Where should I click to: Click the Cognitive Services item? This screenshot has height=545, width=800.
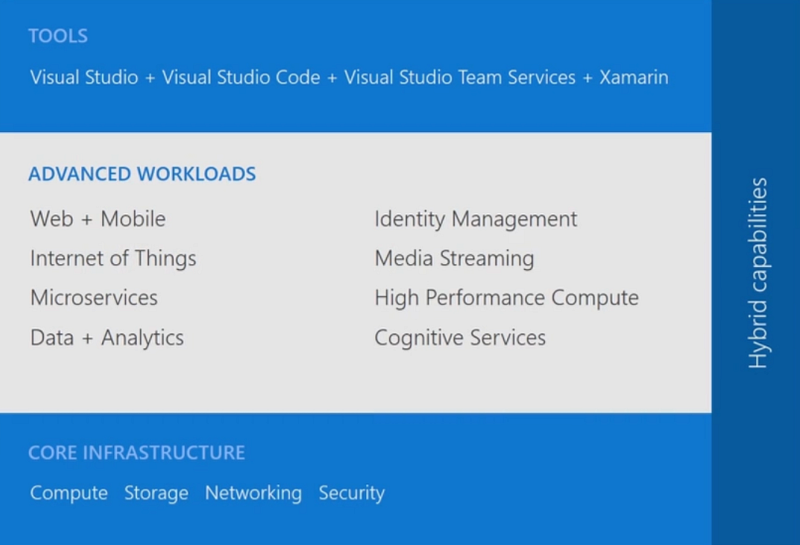tap(460, 338)
